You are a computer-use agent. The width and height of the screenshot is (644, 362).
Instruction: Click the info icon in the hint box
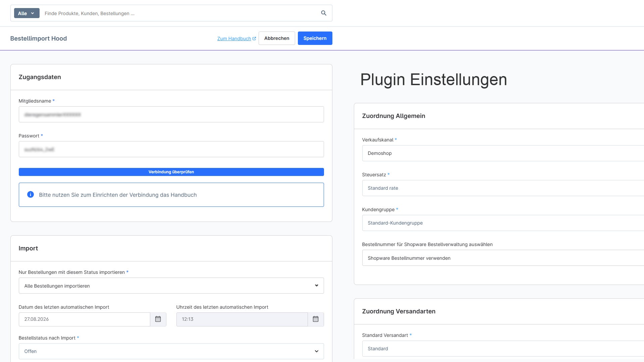point(31,194)
